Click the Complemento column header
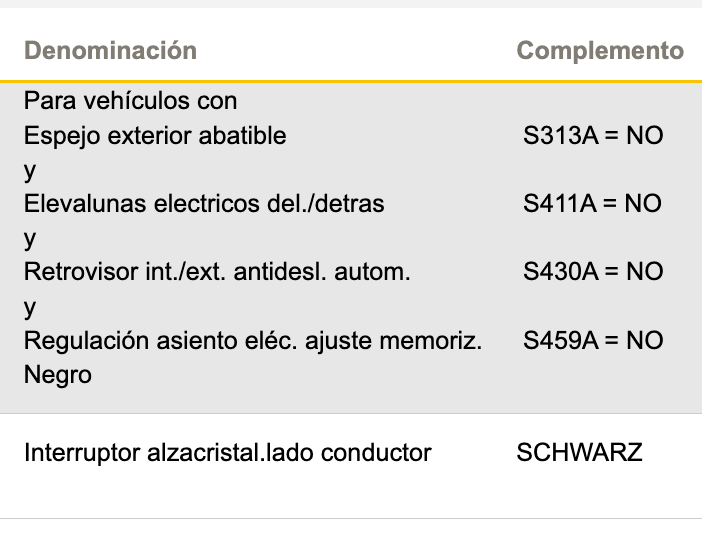702x540 pixels. (600, 50)
